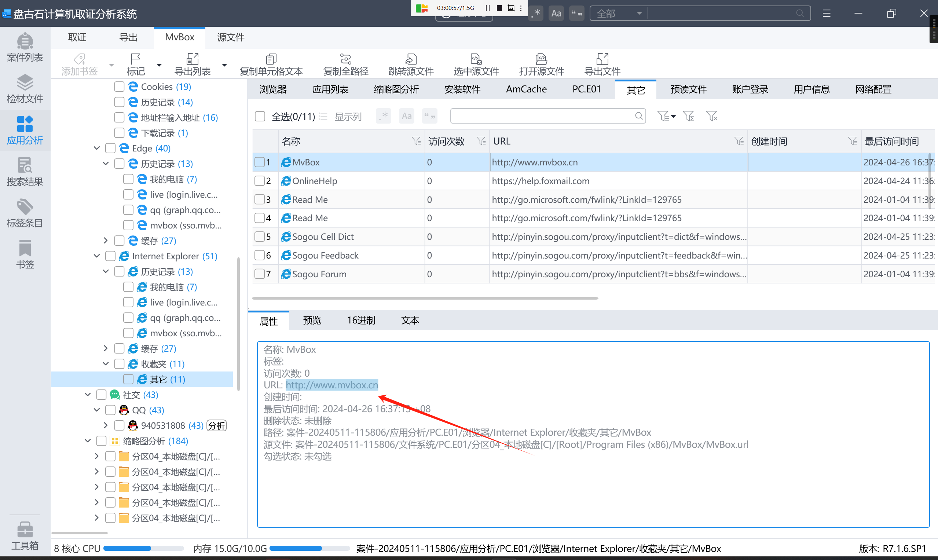Collapse the Internet Explorer (51) node
Image resolution: width=938 pixels, height=560 pixels.
[96, 256]
